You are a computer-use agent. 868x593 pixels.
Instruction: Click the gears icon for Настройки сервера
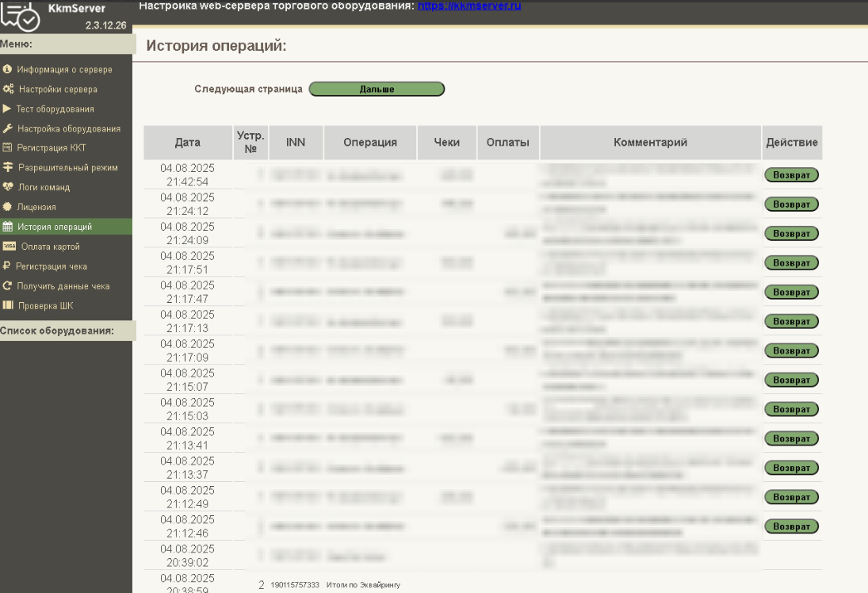(x=8, y=90)
